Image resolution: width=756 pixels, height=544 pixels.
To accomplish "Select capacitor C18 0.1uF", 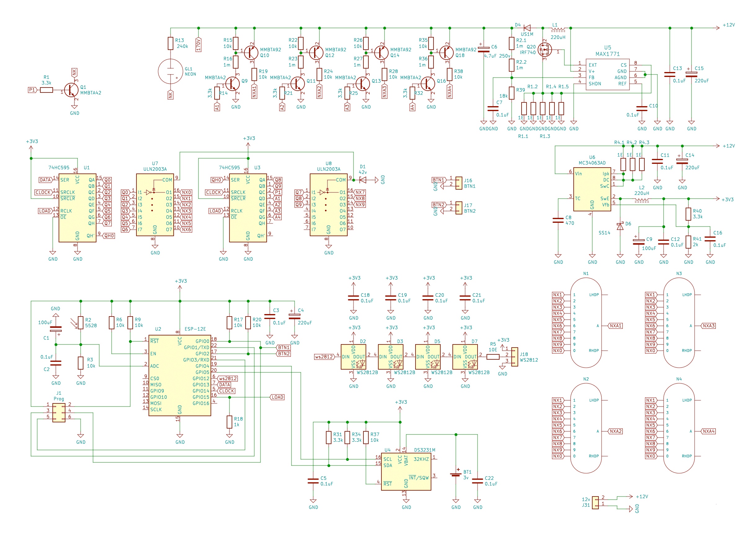I will (353, 298).
